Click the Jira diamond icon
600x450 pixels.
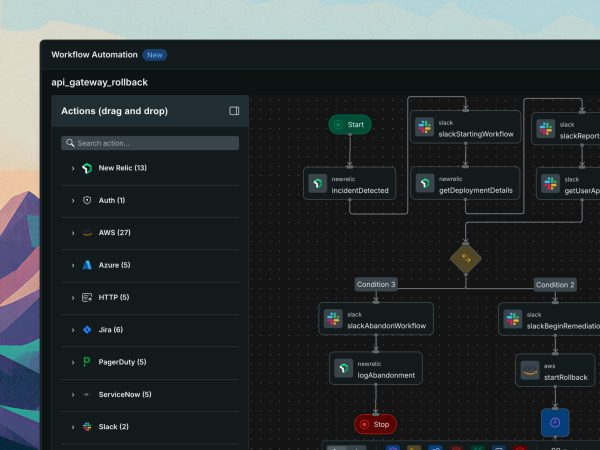tap(87, 329)
